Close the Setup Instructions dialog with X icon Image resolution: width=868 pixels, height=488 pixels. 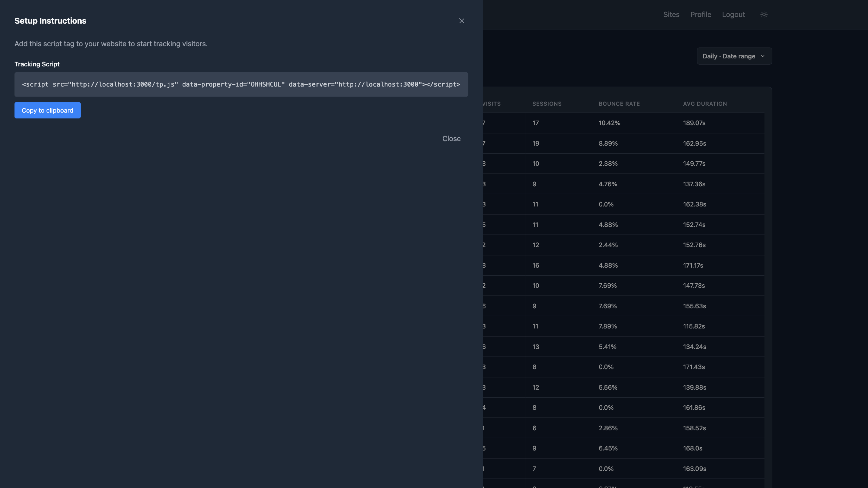461,21
